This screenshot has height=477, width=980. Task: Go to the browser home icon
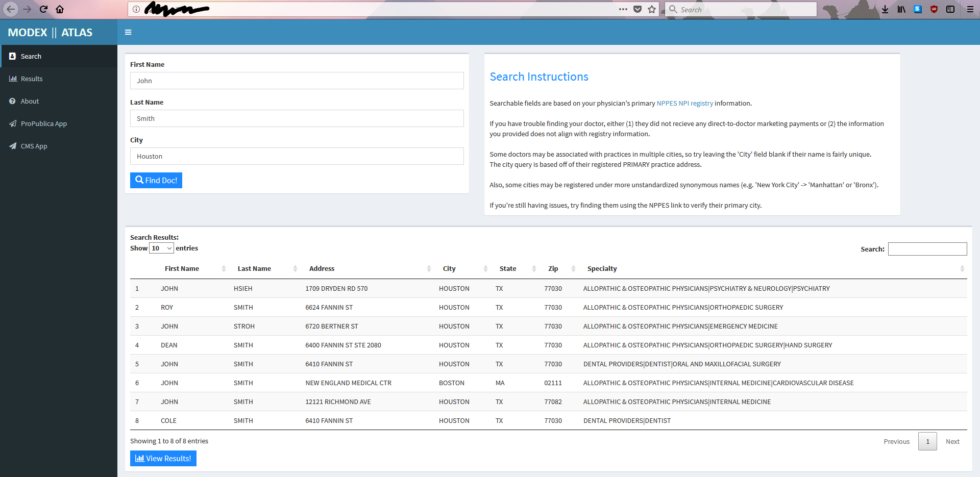tap(60, 9)
